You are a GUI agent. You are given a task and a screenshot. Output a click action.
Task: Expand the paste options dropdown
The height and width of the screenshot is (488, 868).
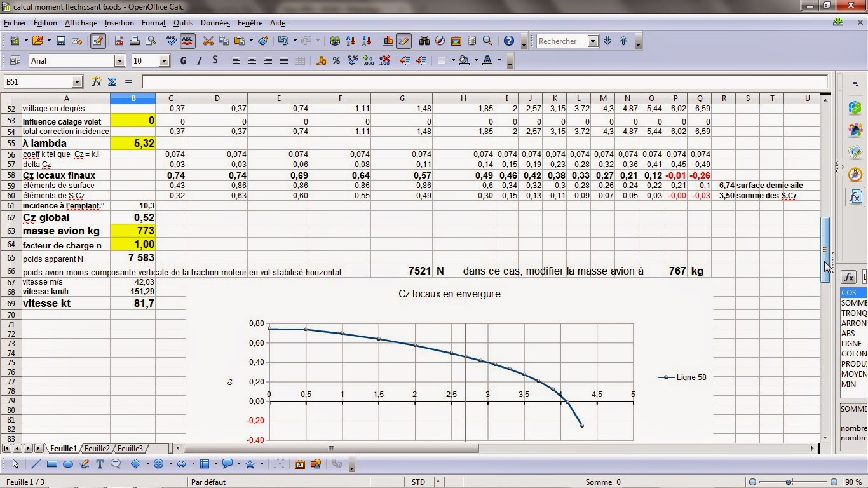[x=251, y=41]
